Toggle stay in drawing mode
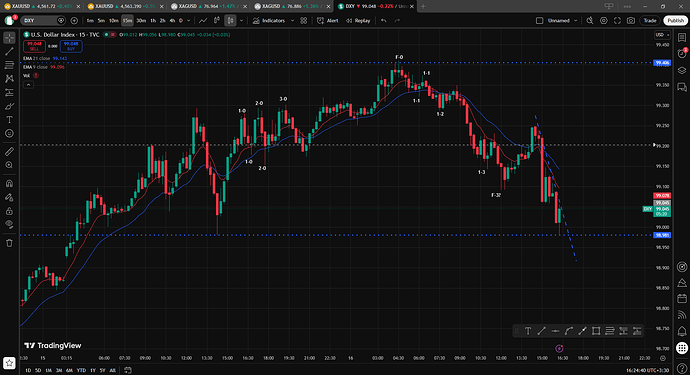Image resolution: width=690 pixels, height=375 pixels. tap(9, 197)
